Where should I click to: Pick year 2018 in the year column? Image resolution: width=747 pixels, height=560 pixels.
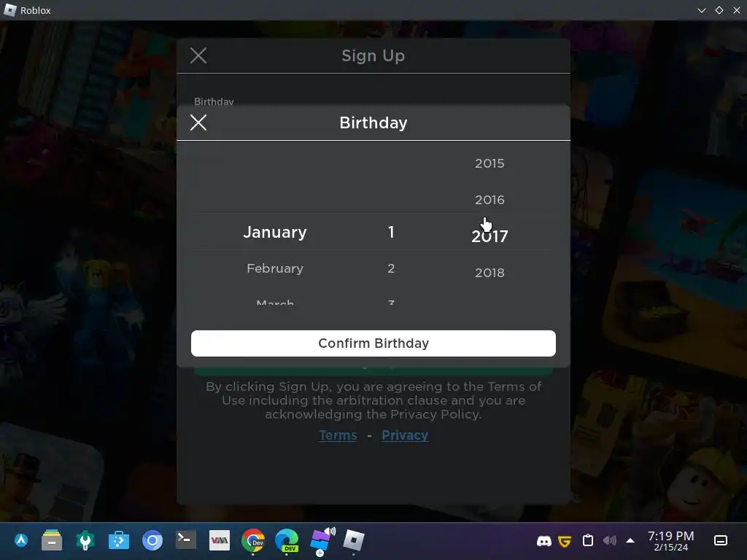tap(489, 273)
